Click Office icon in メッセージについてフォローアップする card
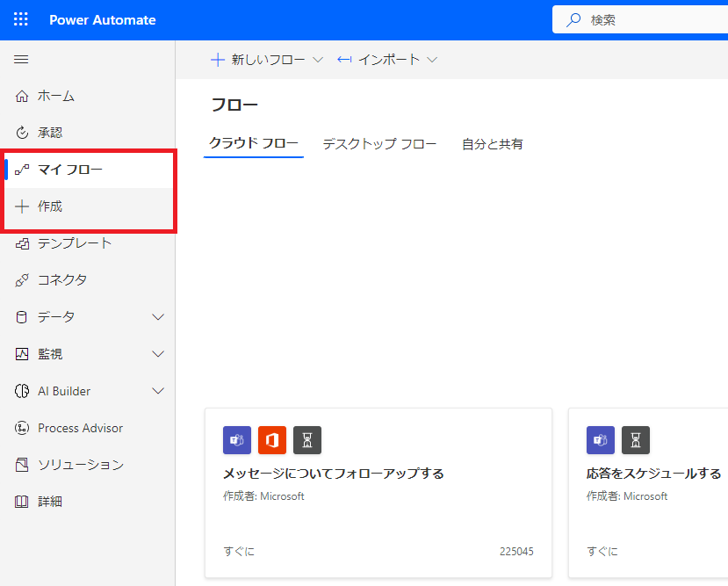The height and width of the screenshot is (586, 728). point(272,440)
